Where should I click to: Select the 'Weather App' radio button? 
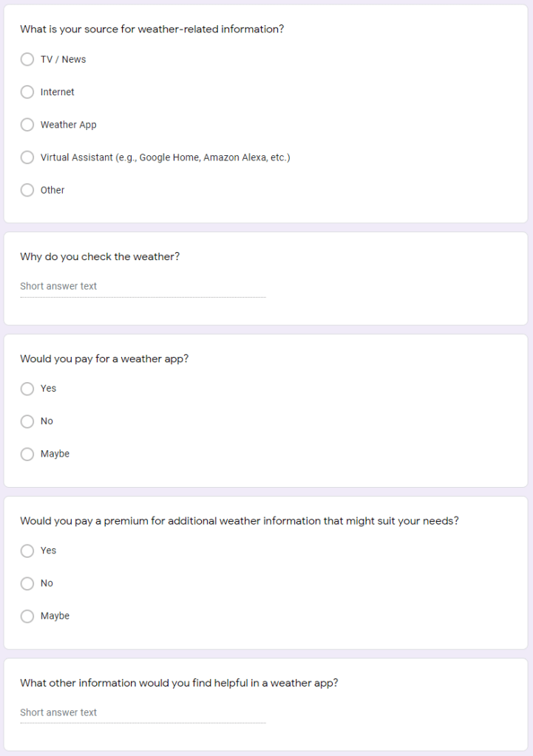tap(27, 125)
